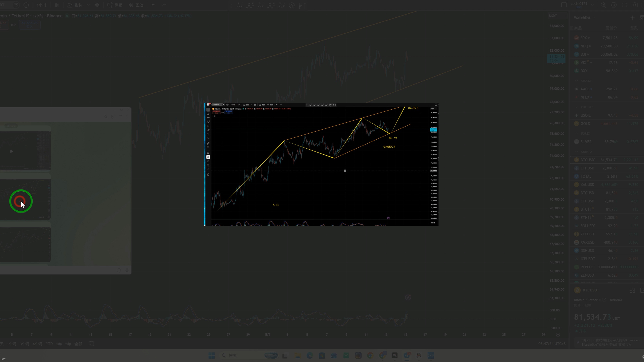Add a symbol to the Watchlist
Screen dimensions: 644x362
tap(632, 17)
